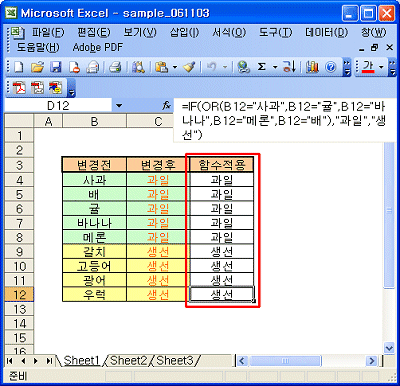
Task: Open Excel Help question mark icon
Action: click(331, 67)
